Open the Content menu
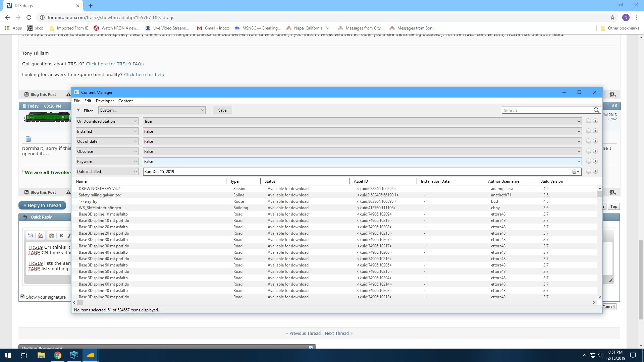This screenshot has width=644, height=362. point(125,101)
